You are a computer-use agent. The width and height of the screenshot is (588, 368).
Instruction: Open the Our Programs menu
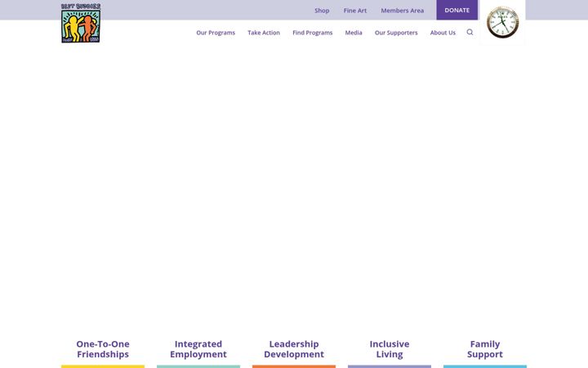point(216,33)
